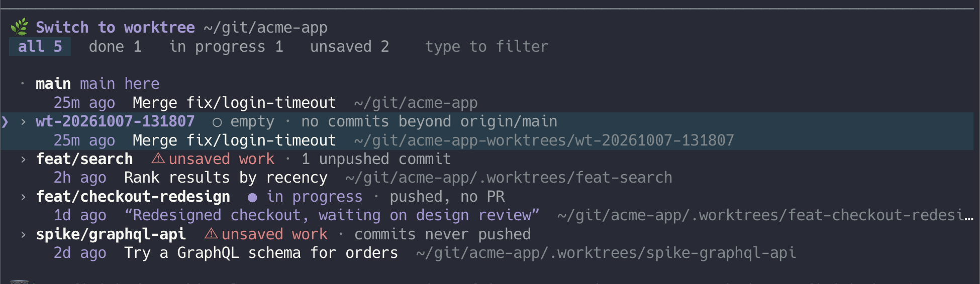Click the '~/git/acme-app' path in header
Screen dimensions: 980x284
[x=265, y=28]
